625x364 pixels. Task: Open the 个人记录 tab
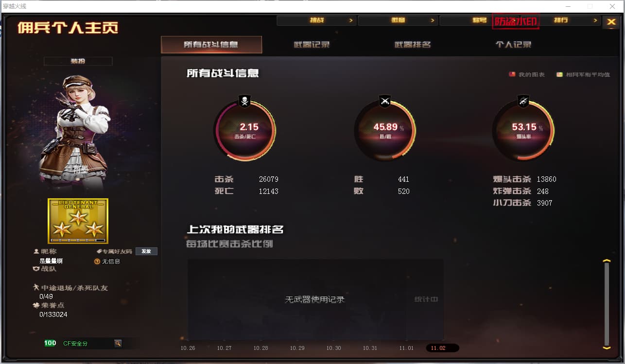tap(513, 45)
